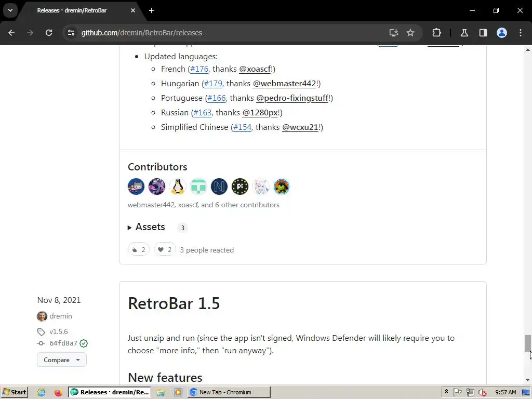Open the tab search dropdown
The height and width of the screenshot is (399, 532).
(10, 10)
